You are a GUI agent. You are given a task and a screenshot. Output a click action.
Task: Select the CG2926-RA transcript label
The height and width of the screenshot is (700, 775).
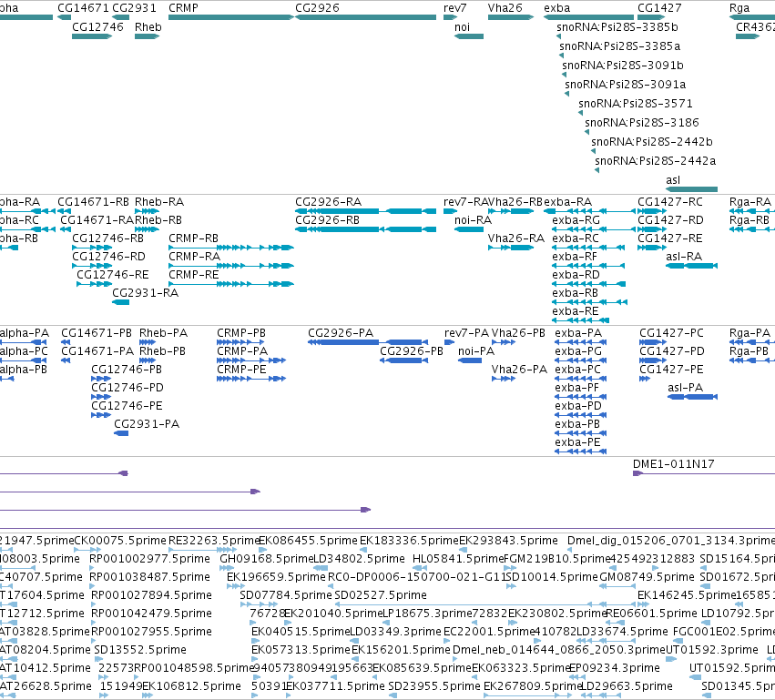tap(328, 202)
